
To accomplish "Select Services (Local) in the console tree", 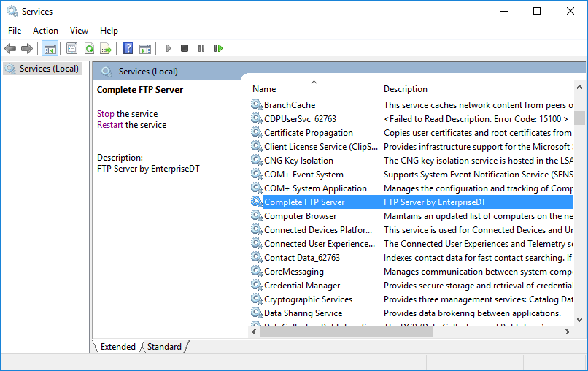I will 48,69.
